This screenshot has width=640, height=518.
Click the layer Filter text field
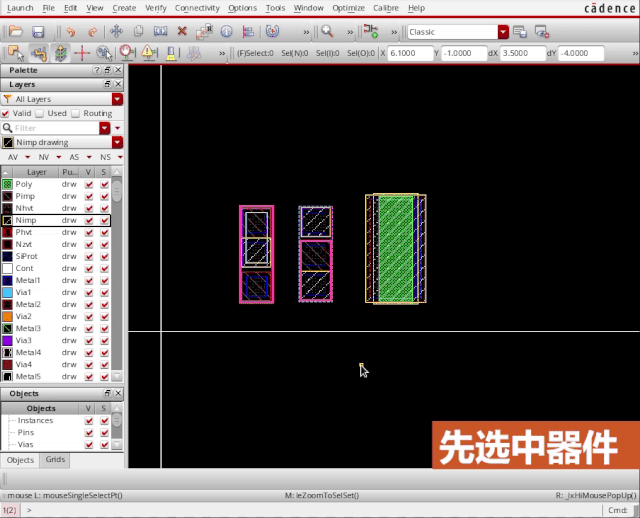(55, 128)
